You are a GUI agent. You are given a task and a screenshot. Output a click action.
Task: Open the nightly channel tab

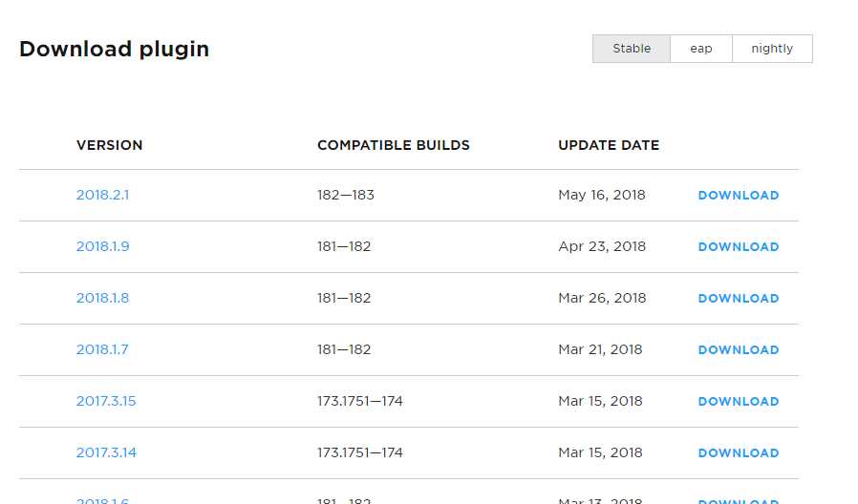tap(772, 49)
